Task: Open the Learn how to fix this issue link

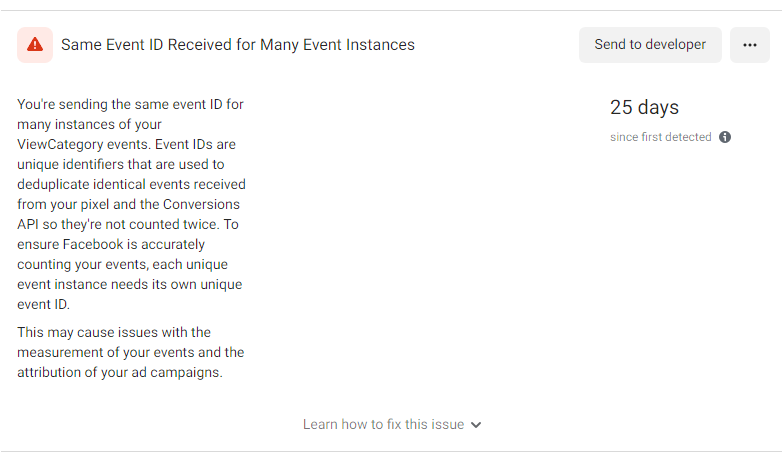Action: [x=384, y=425]
